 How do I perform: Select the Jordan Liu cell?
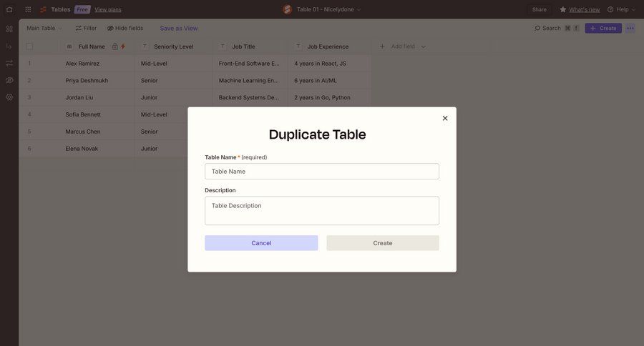(97, 98)
